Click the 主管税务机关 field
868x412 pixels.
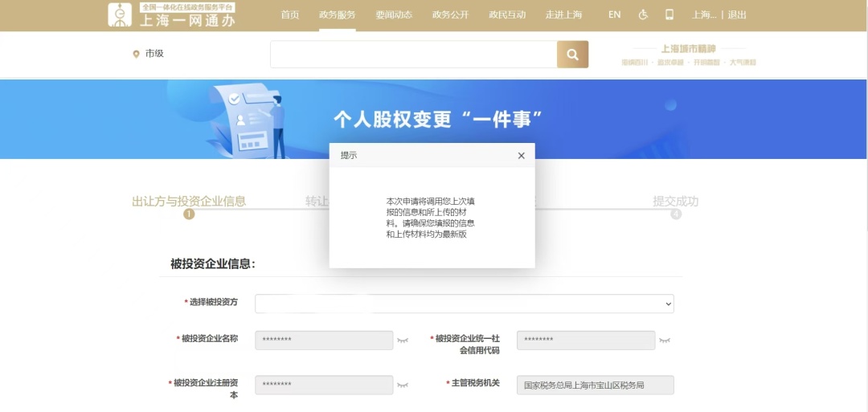[595, 385]
